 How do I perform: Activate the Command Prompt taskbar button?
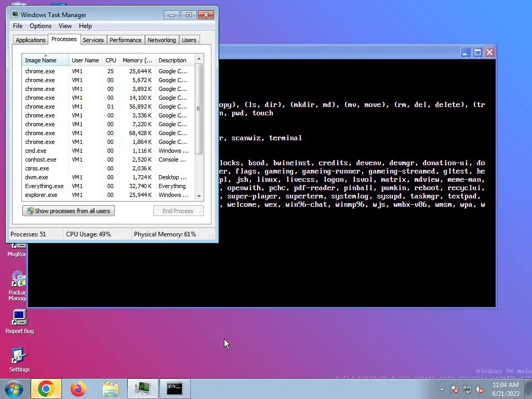click(175, 389)
